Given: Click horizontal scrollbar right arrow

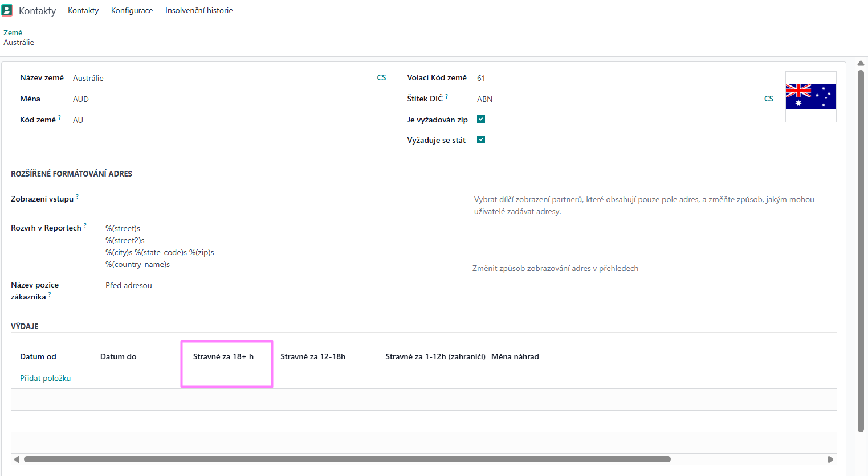Looking at the screenshot, I should click(x=830, y=459).
